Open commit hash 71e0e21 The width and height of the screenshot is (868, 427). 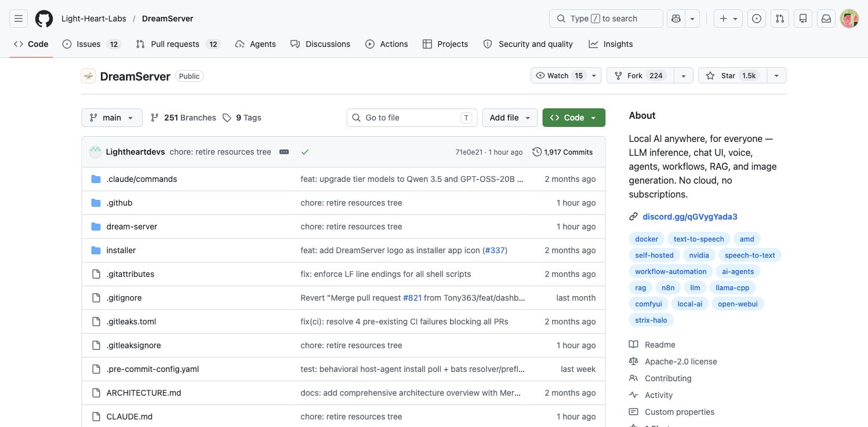click(468, 152)
